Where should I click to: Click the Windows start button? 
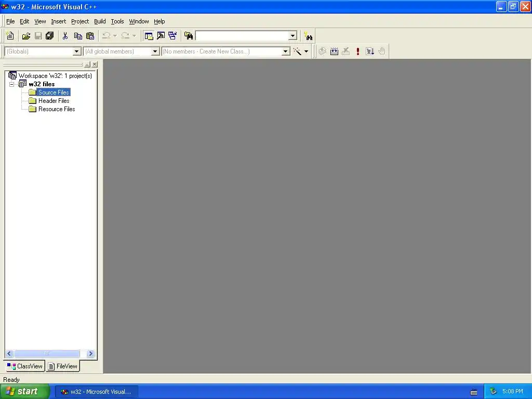pyautogui.click(x=25, y=391)
